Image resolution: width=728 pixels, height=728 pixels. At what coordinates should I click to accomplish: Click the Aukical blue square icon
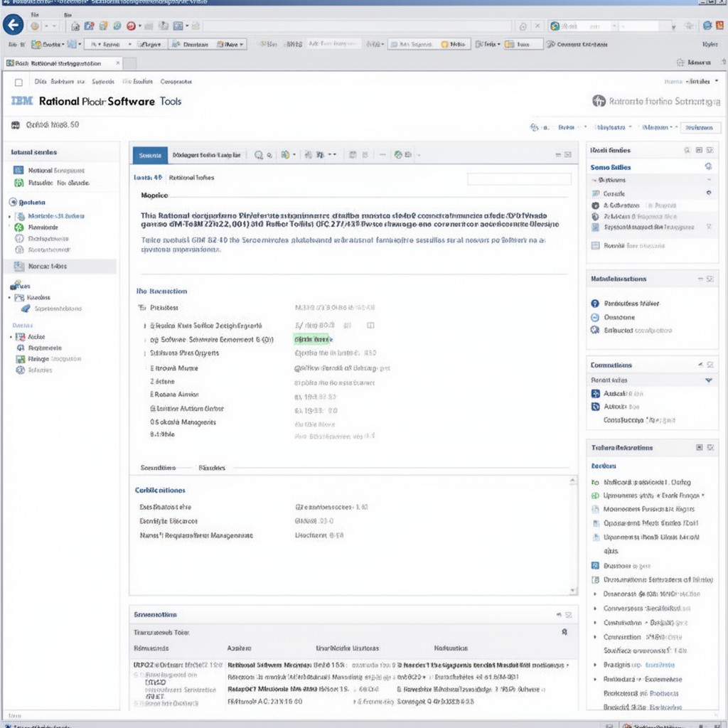595,394
